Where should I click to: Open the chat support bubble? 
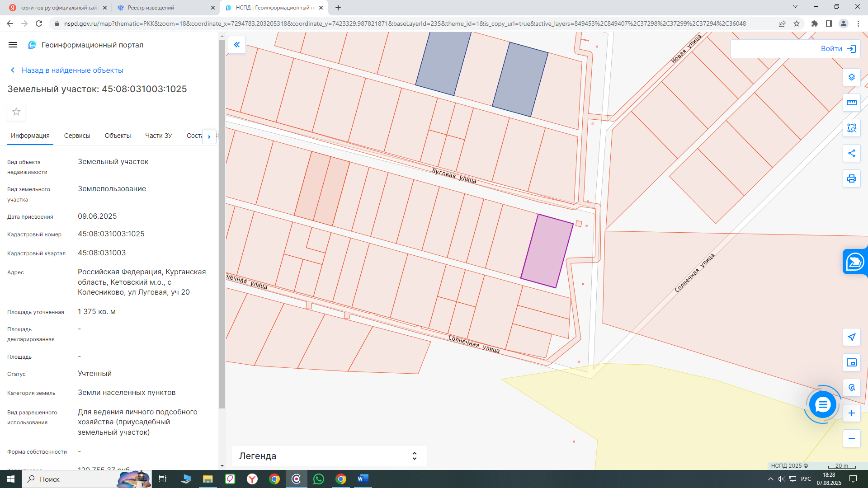(x=822, y=404)
